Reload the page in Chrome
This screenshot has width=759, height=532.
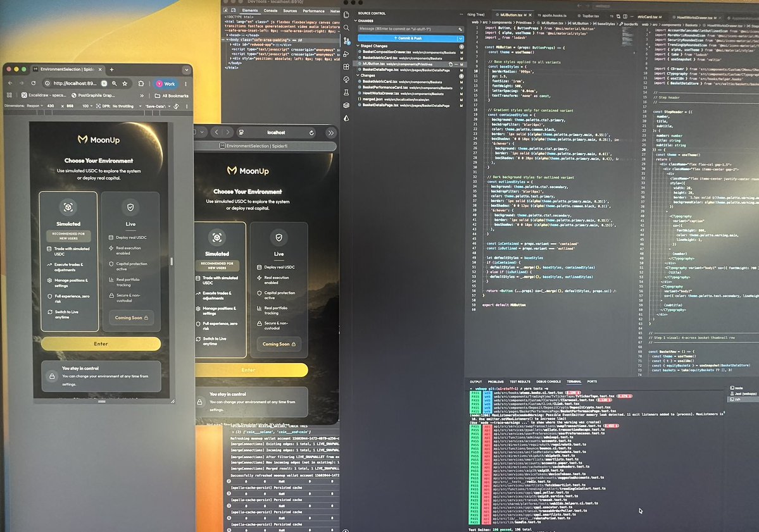pos(33,84)
